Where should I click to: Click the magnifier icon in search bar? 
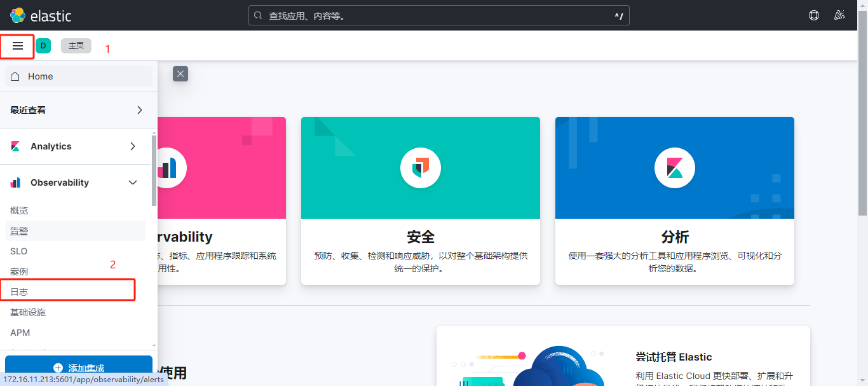click(258, 15)
